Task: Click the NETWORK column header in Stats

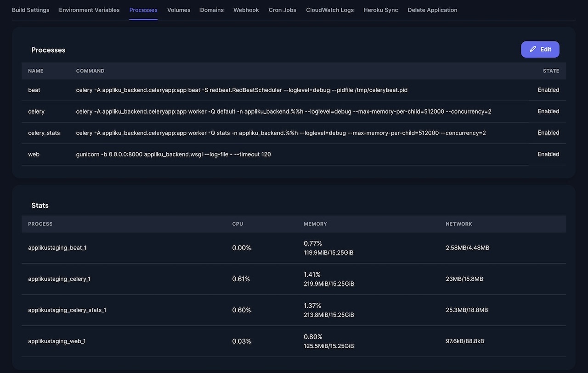Action: click(459, 224)
